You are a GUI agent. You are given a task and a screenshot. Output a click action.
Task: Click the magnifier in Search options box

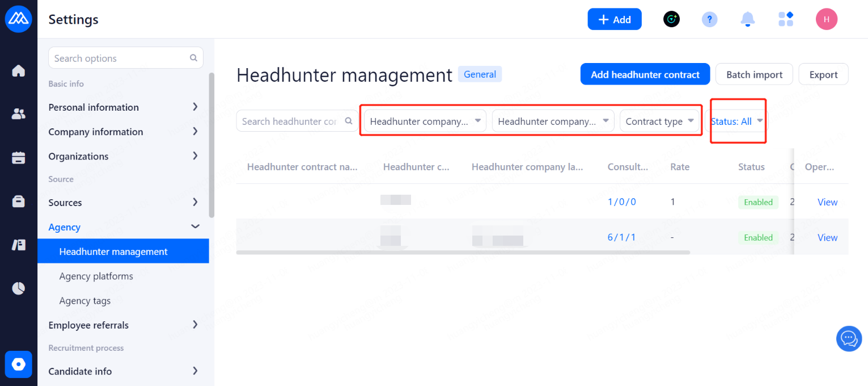193,58
